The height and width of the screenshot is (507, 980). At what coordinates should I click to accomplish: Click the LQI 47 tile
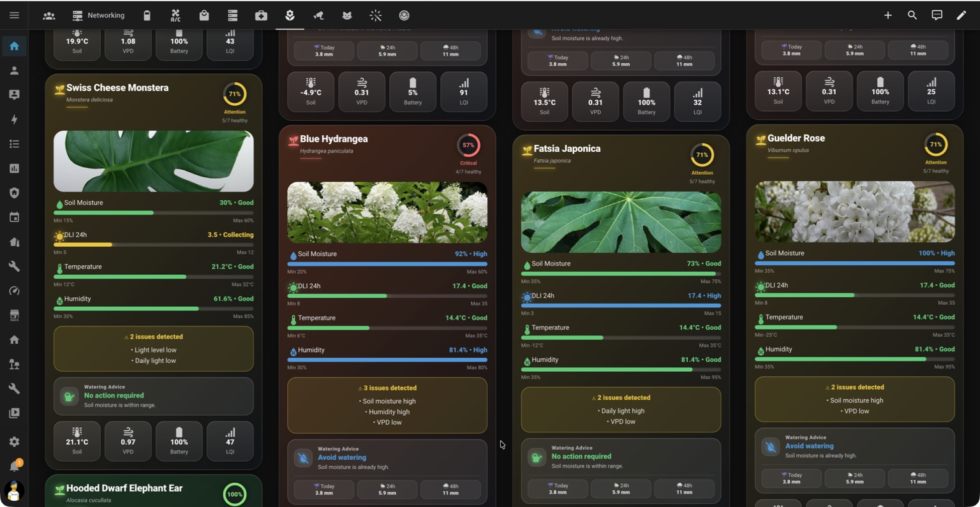click(230, 441)
